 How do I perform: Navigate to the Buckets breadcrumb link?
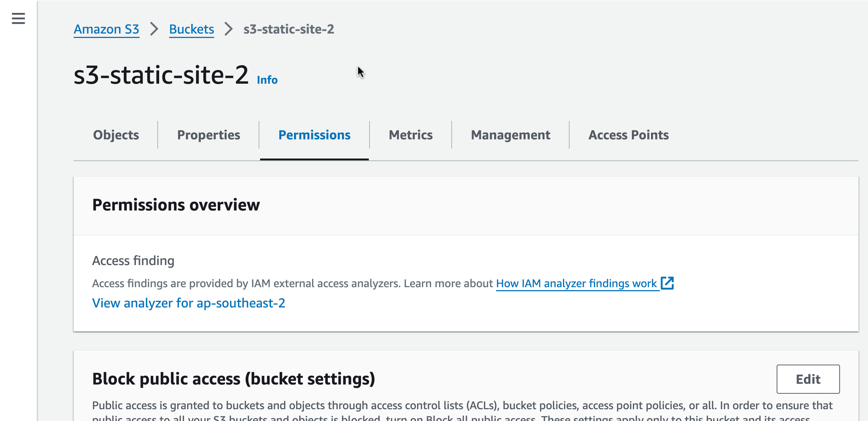coord(192,29)
